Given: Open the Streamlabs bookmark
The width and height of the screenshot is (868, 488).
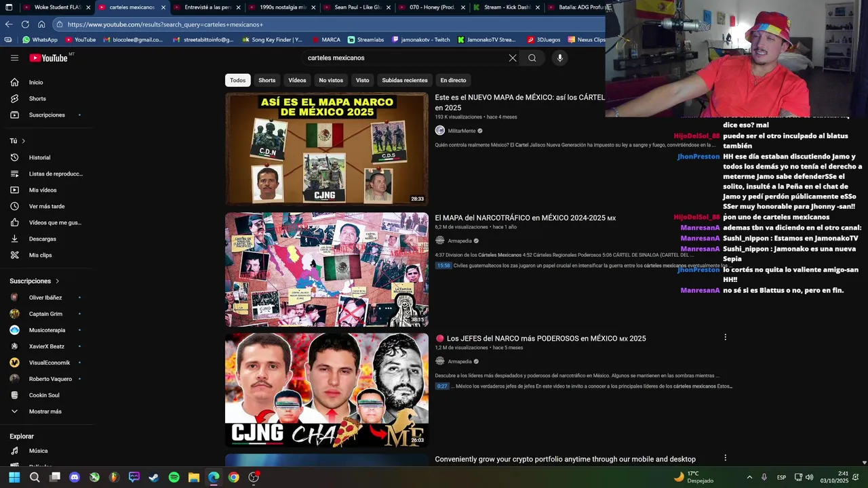Looking at the screenshot, I should coord(366,40).
